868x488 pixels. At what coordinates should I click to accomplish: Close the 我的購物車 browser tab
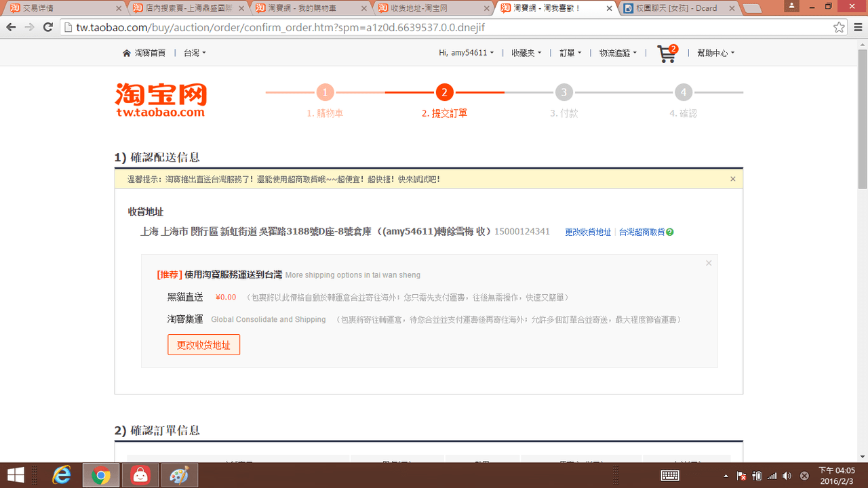click(364, 9)
